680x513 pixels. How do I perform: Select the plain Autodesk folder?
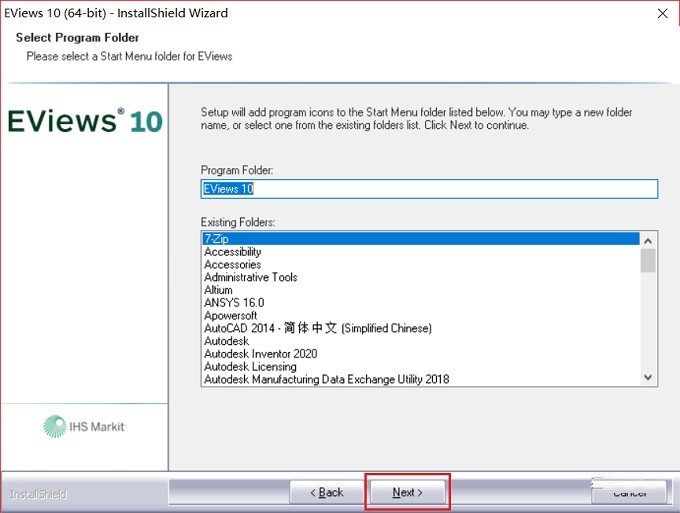421,341
